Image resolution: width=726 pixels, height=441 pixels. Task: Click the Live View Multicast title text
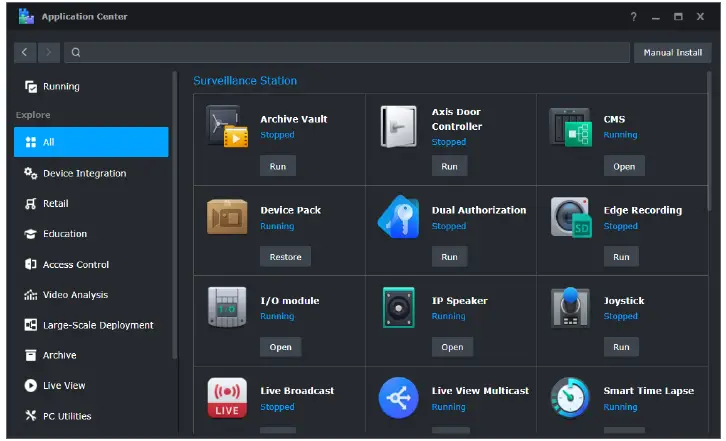(x=480, y=391)
